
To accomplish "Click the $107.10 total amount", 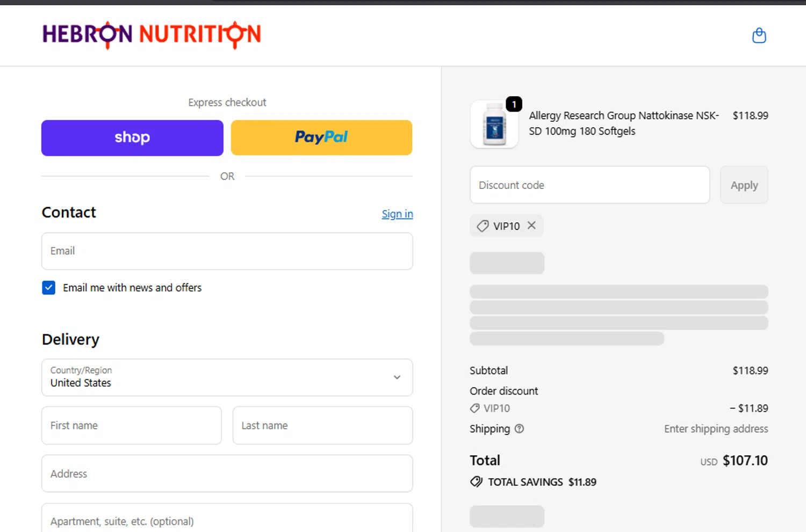I will [x=745, y=461].
